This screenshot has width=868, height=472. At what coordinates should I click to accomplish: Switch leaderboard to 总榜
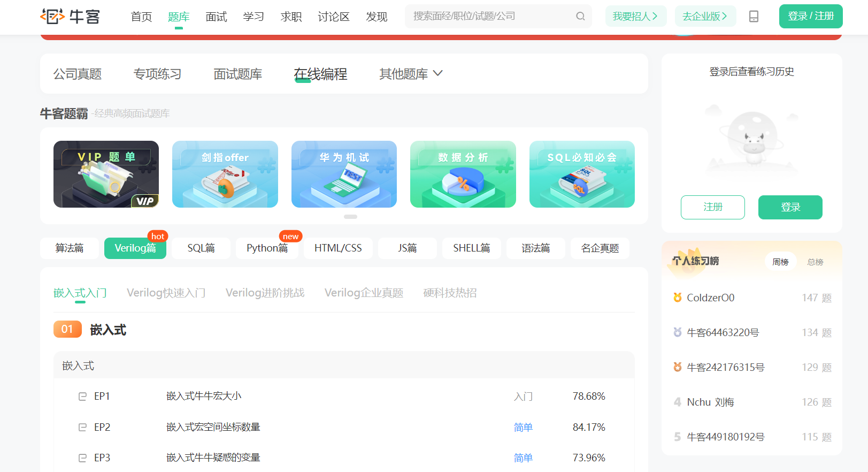click(x=815, y=262)
